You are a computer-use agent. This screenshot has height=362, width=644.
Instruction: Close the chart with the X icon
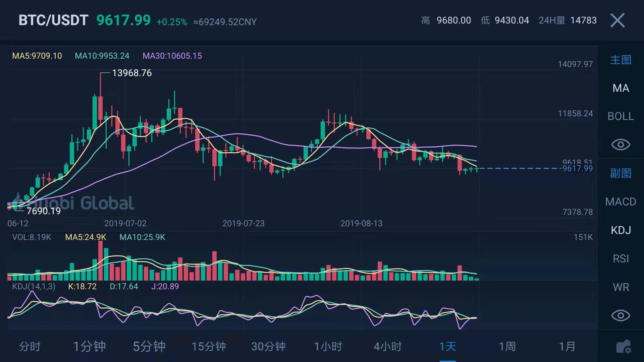pyautogui.click(x=618, y=20)
